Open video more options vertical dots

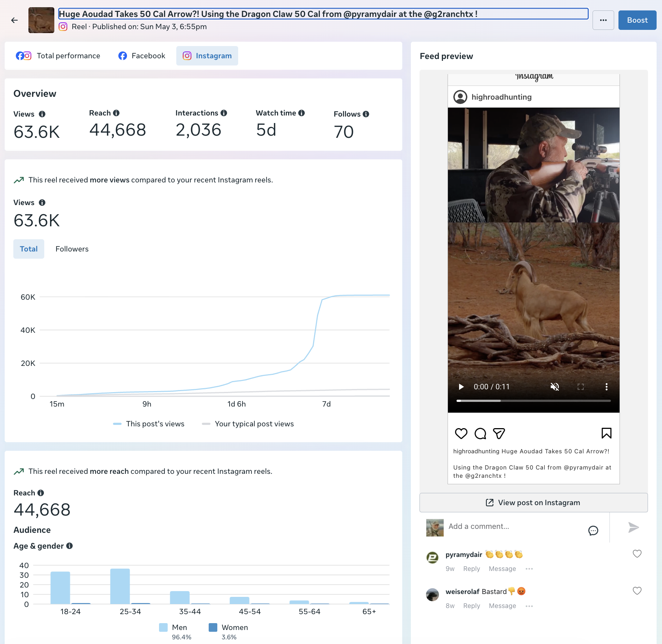coord(607,387)
